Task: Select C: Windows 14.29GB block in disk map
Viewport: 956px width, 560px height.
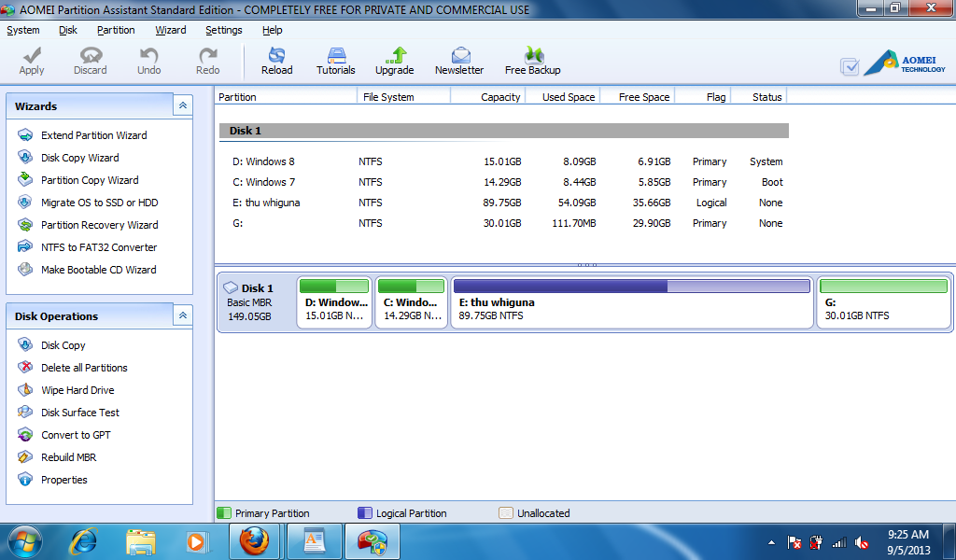Action: pyautogui.click(x=412, y=302)
